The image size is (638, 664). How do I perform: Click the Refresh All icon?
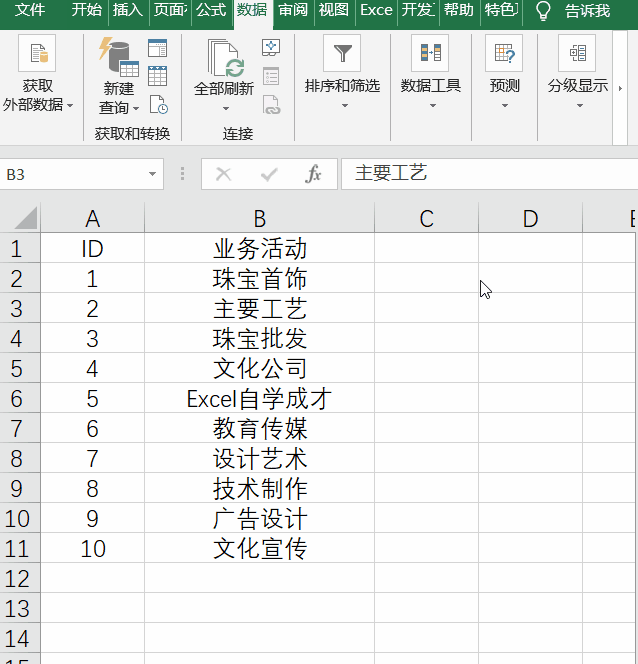click(x=225, y=58)
